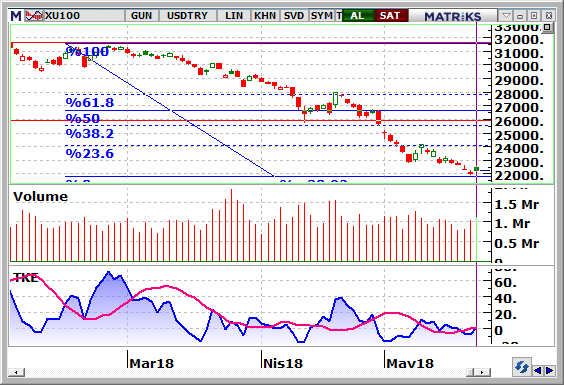Click the 26000. price axis value

[519, 122]
